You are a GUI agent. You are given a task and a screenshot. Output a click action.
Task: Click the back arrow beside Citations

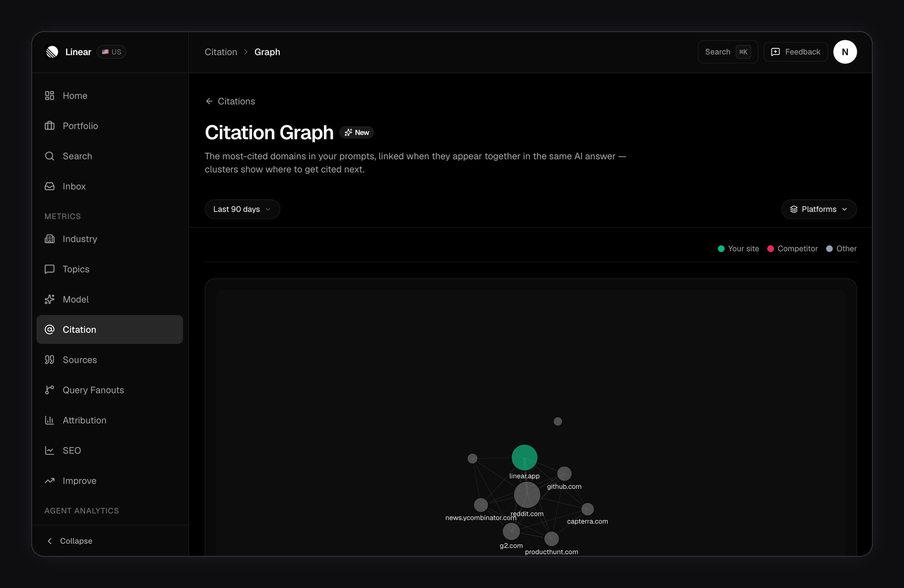(x=209, y=101)
